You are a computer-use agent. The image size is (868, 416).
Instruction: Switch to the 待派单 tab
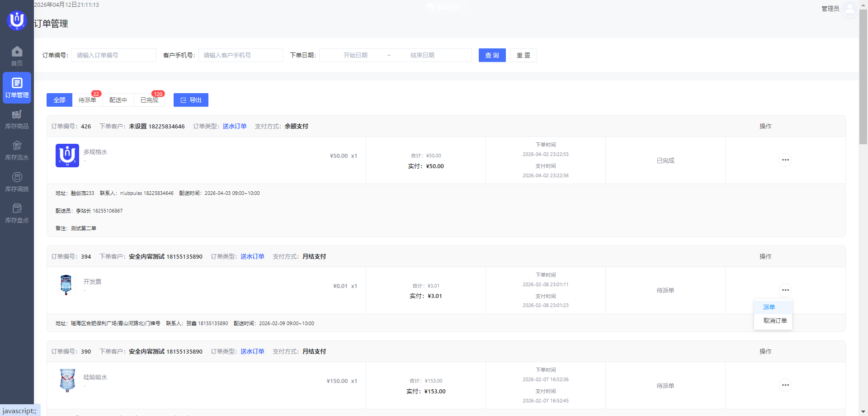pyautogui.click(x=87, y=100)
